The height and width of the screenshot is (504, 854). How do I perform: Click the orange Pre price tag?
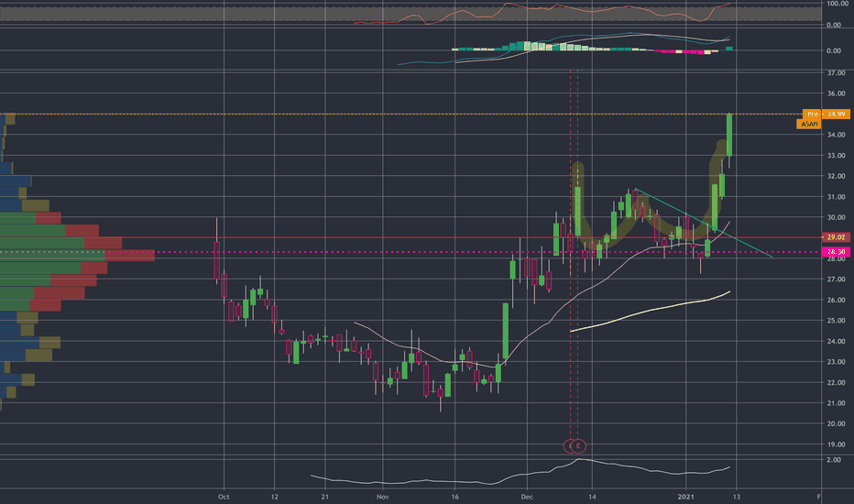coord(827,115)
